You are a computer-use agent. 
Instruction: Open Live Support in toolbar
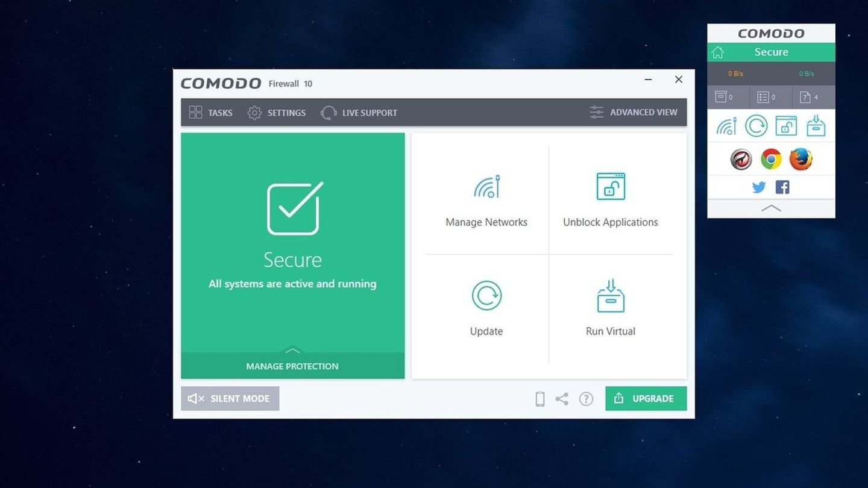[359, 113]
